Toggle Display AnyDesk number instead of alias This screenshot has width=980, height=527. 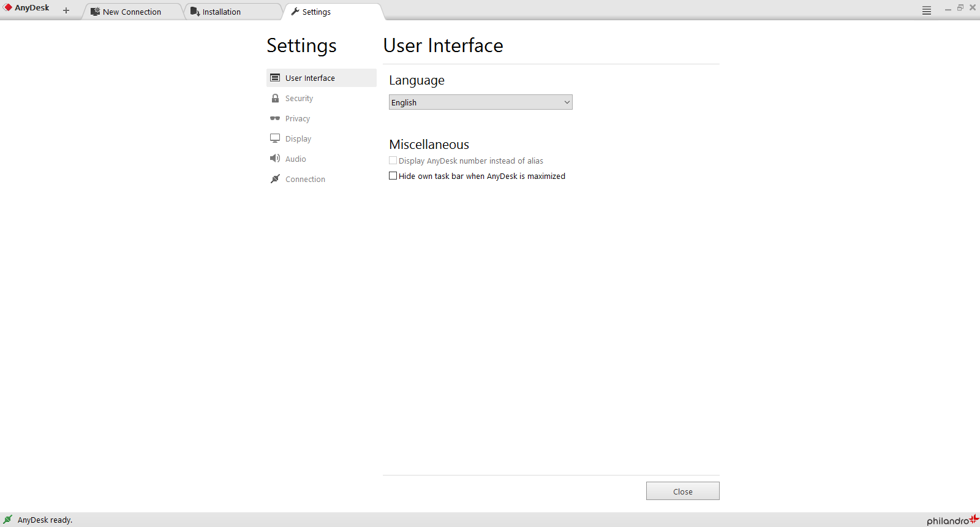pyautogui.click(x=393, y=161)
